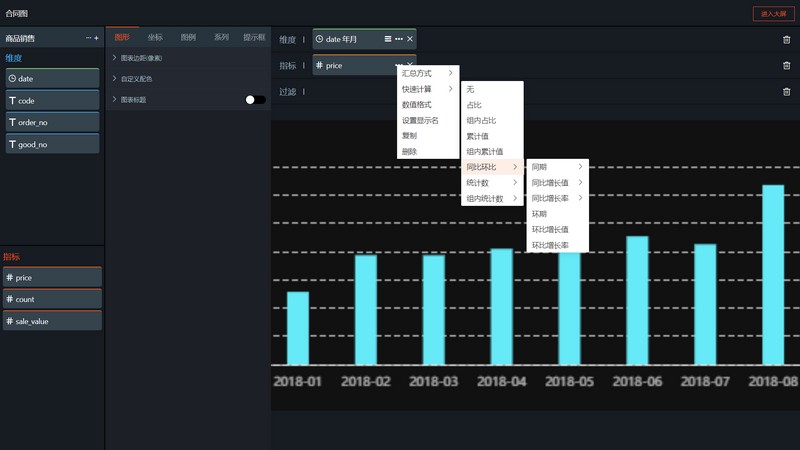Click the minus icon beside 商品销售

pyautogui.click(x=89, y=38)
